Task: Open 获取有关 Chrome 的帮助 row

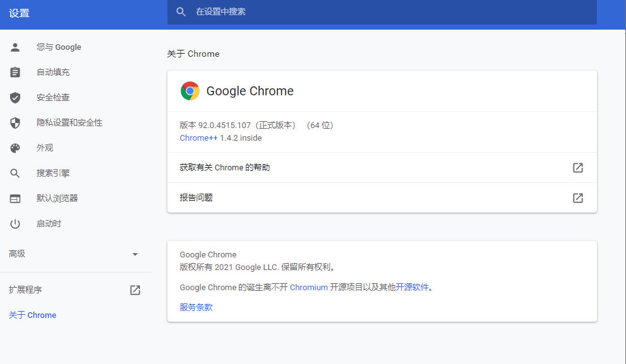Action: click(x=382, y=168)
